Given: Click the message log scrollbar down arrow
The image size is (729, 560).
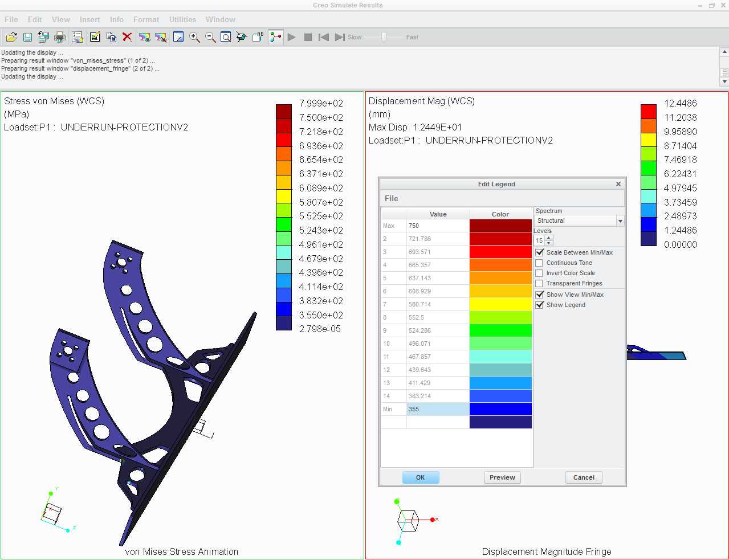Looking at the screenshot, I should point(724,81).
